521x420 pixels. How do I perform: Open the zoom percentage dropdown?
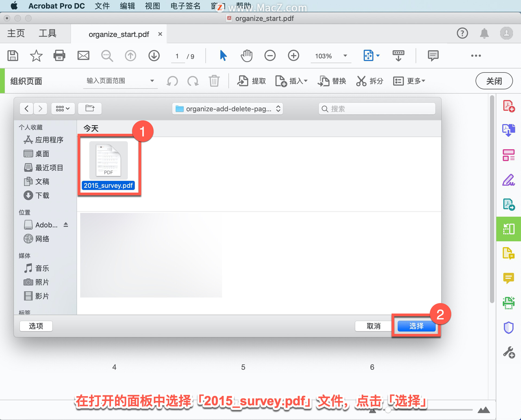(x=345, y=56)
